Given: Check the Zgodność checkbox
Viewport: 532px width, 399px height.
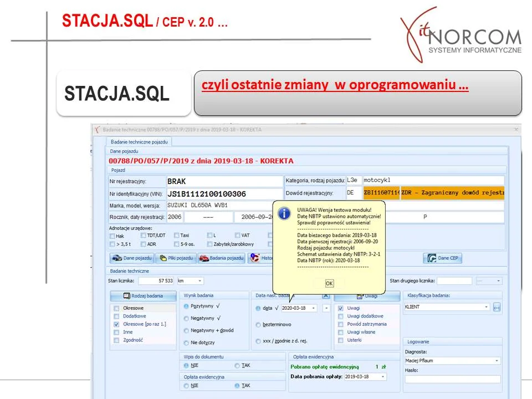Looking at the screenshot, I should pos(116,340).
